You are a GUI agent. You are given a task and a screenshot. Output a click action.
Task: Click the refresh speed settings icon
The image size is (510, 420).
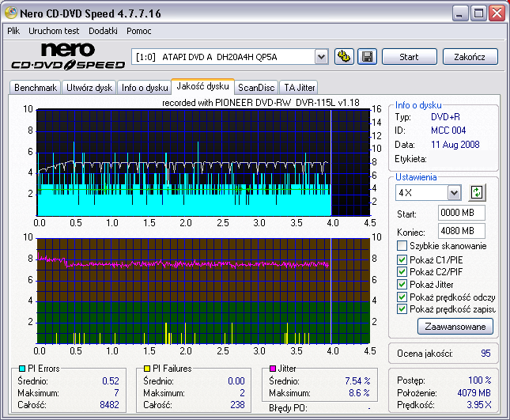477,192
